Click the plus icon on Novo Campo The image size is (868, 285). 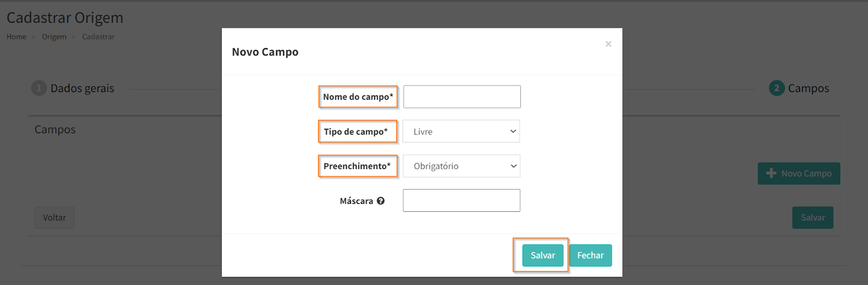[x=771, y=173]
